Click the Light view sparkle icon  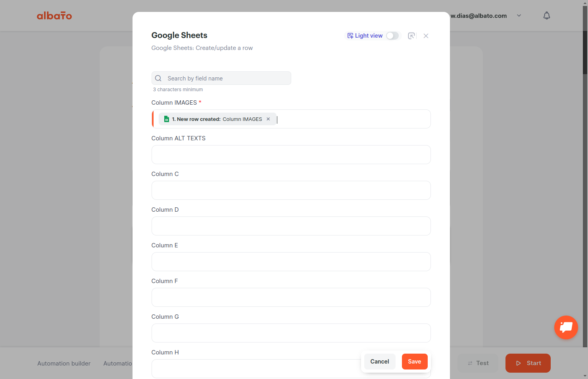tap(350, 36)
